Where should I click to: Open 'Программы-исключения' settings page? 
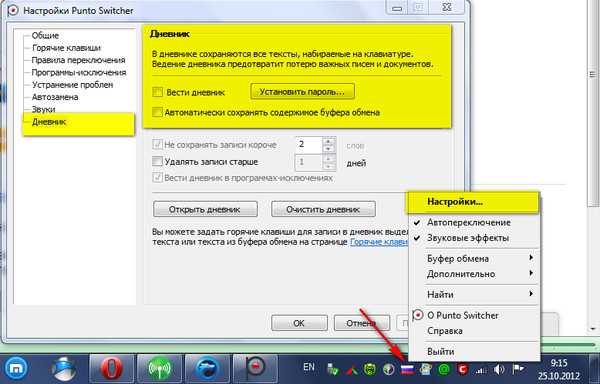point(79,72)
